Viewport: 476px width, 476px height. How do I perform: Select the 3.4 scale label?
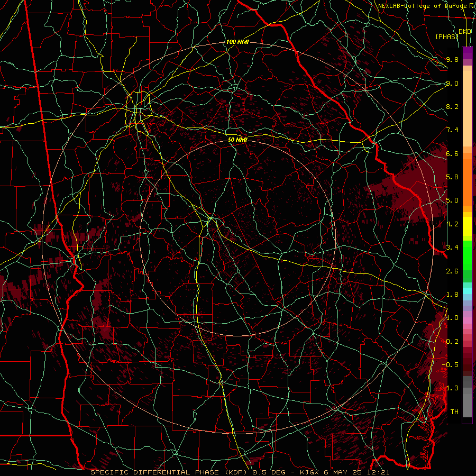point(452,248)
